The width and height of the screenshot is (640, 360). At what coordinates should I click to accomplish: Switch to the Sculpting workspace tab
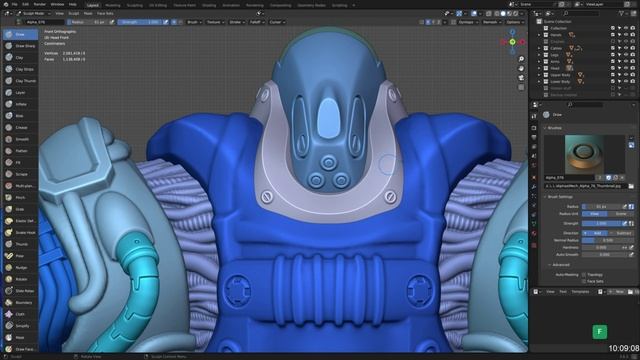134,5
